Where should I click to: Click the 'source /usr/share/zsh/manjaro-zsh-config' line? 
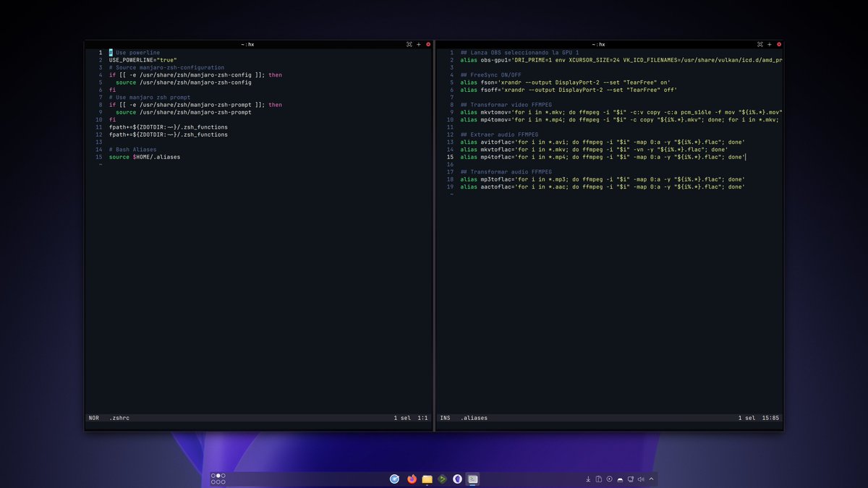184,82
